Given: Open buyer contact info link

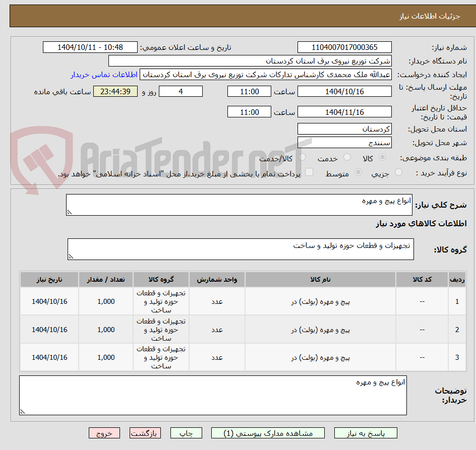Looking at the screenshot, I should point(104,75).
